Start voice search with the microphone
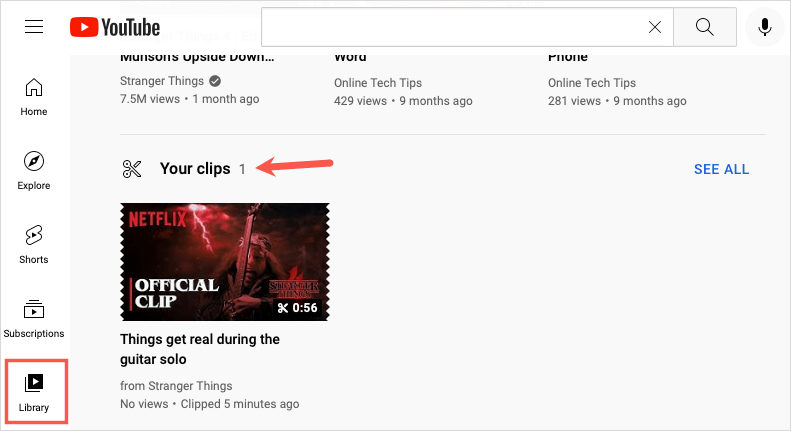The height and width of the screenshot is (431, 791). pos(765,27)
